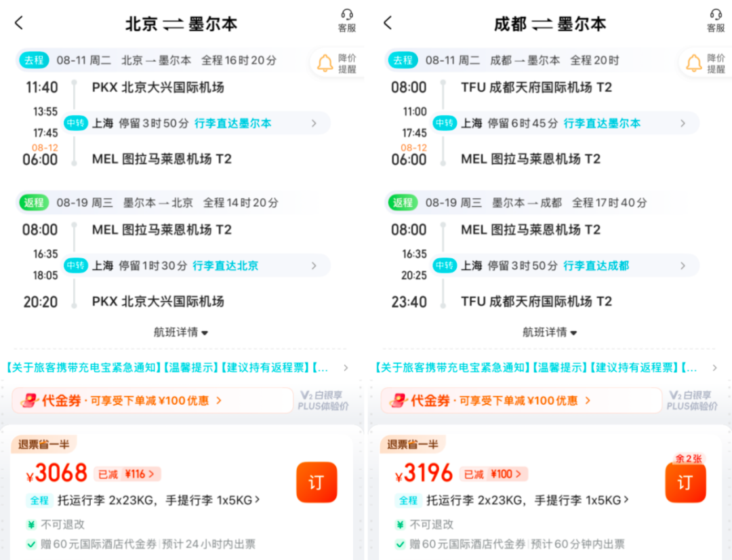This screenshot has width=732, height=560.
Task: Tap the orange 订 button for the ¥3196 fare
Action: [x=685, y=483]
